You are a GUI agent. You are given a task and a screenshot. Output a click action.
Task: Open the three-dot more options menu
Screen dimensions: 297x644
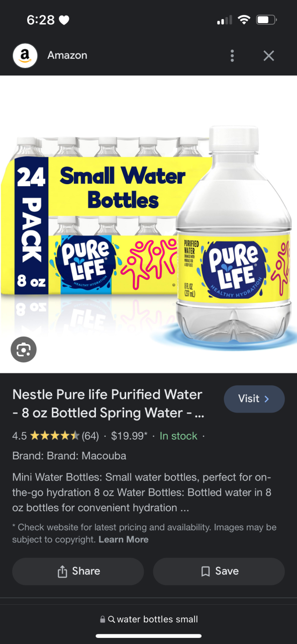[232, 55]
